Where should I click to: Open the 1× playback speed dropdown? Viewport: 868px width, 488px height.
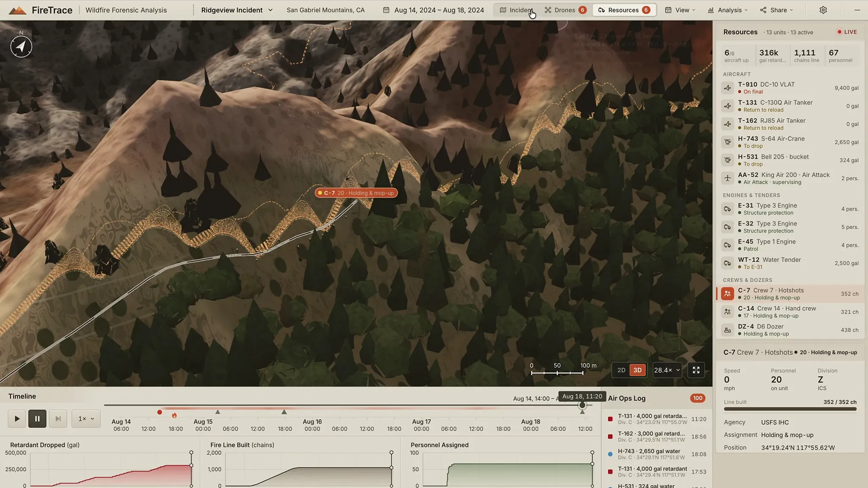(86, 419)
